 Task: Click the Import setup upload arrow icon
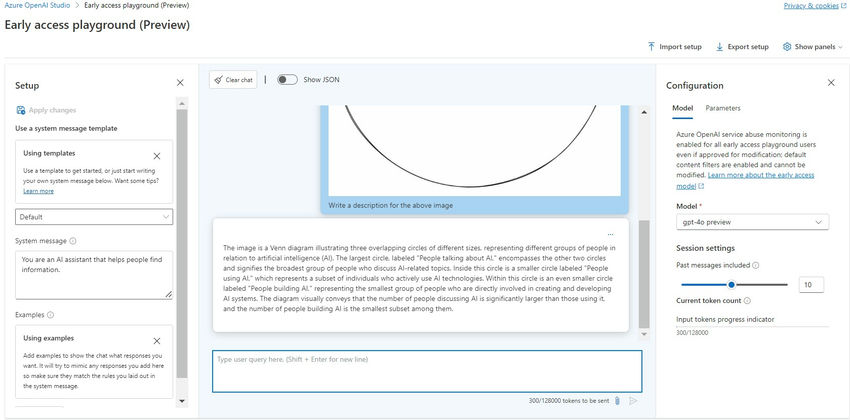[652, 47]
